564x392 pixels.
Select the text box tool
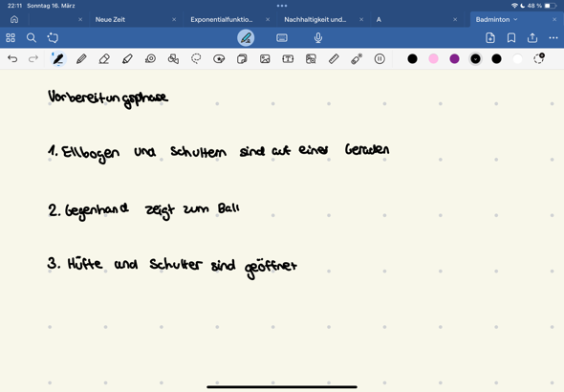pyautogui.click(x=288, y=59)
